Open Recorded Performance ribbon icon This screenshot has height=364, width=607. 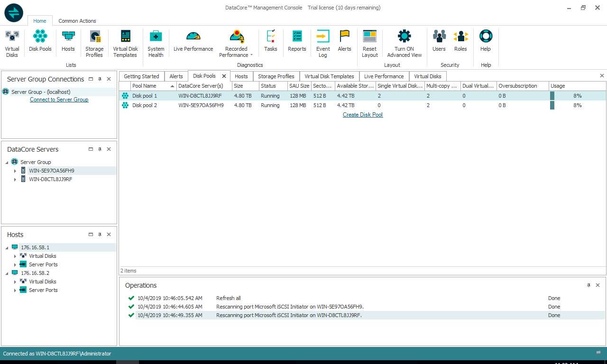click(x=236, y=44)
